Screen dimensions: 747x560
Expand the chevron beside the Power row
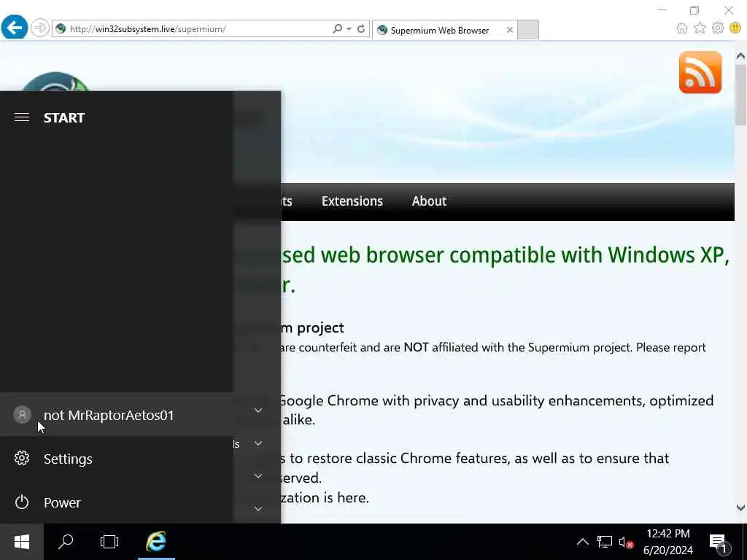pyautogui.click(x=258, y=509)
